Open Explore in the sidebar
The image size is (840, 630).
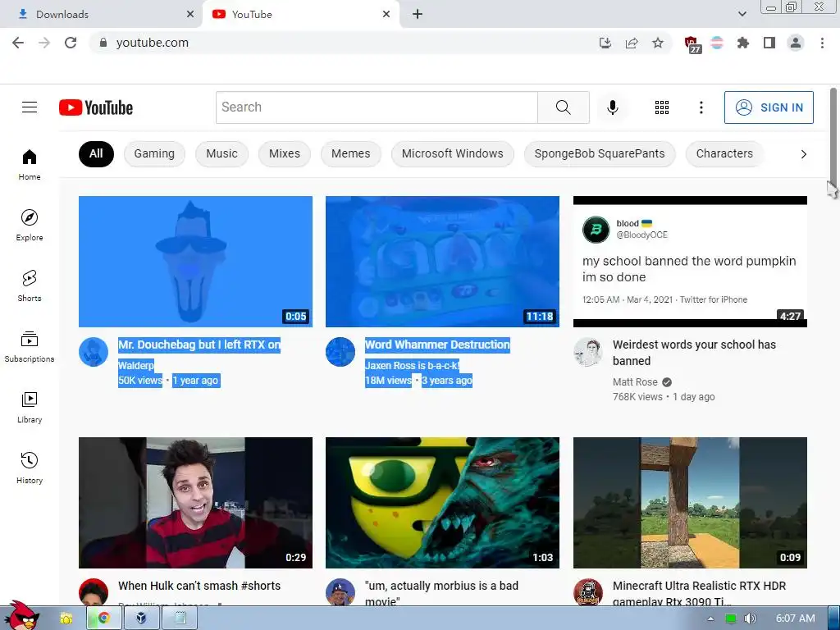(30, 225)
